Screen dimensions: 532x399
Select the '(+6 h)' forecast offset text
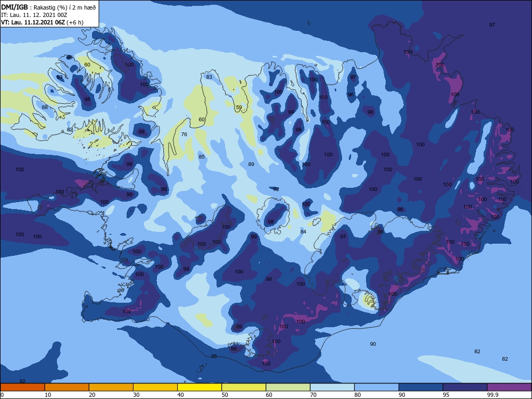(x=75, y=22)
